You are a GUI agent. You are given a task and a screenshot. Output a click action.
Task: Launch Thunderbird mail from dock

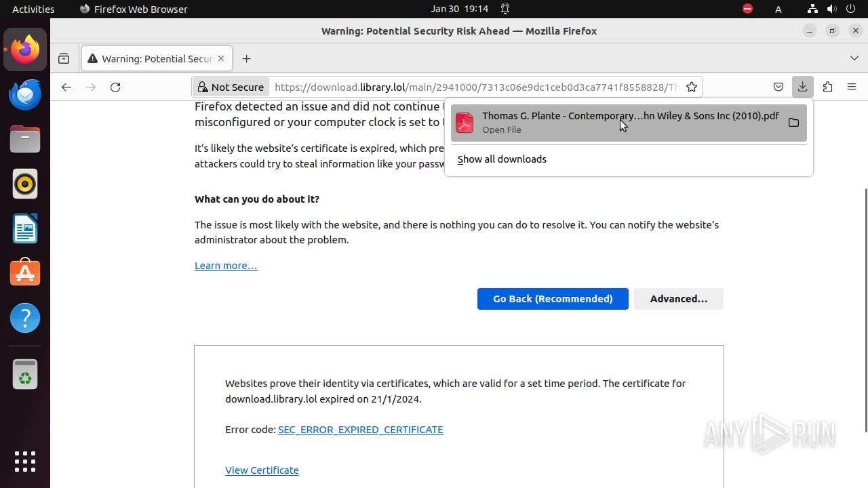tap(25, 94)
